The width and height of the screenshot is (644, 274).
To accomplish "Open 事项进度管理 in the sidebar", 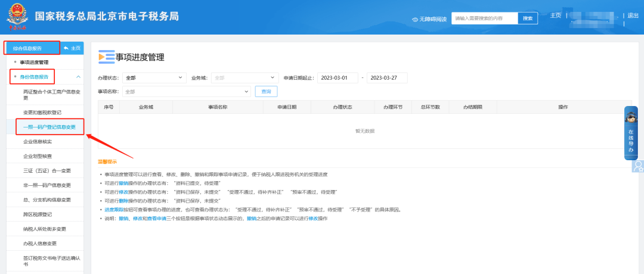I will (34, 63).
